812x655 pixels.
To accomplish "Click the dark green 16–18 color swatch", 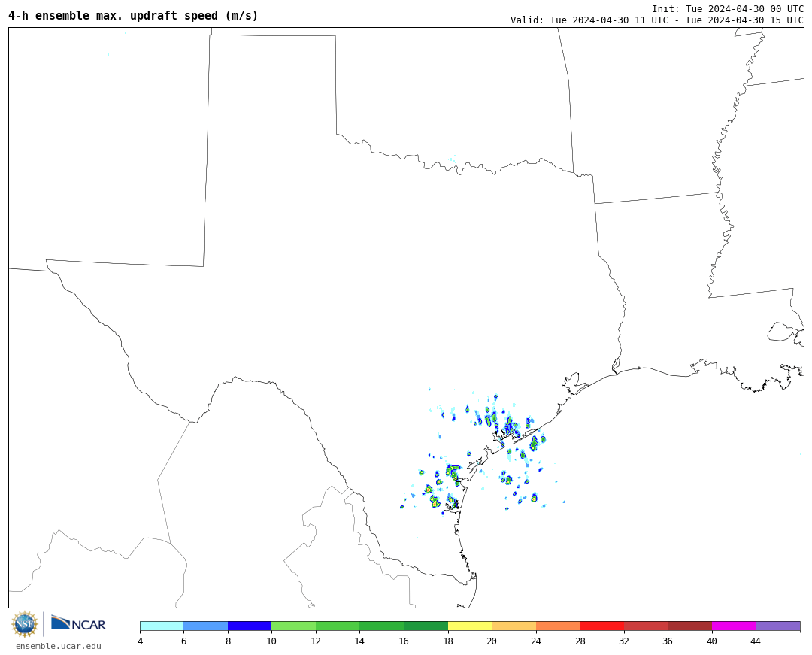I will pyautogui.click(x=426, y=626).
